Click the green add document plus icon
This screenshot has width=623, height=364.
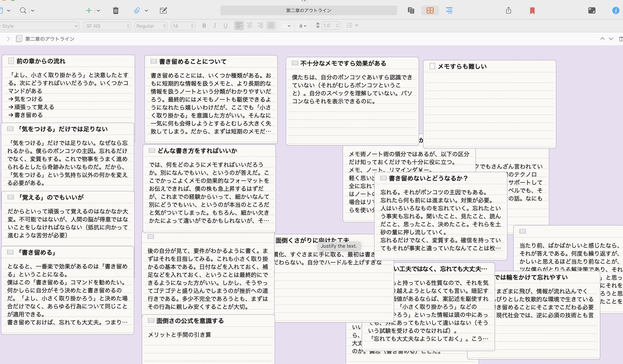click(88, 10)
